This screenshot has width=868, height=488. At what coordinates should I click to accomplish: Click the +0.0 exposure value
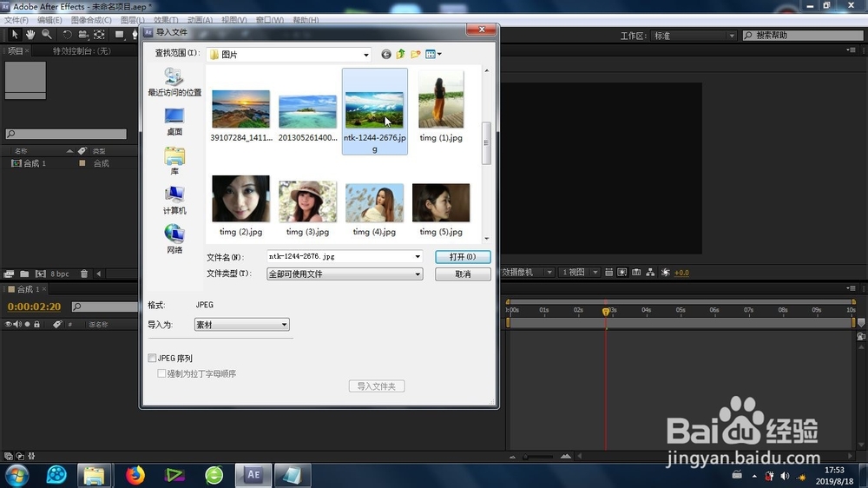681,273
